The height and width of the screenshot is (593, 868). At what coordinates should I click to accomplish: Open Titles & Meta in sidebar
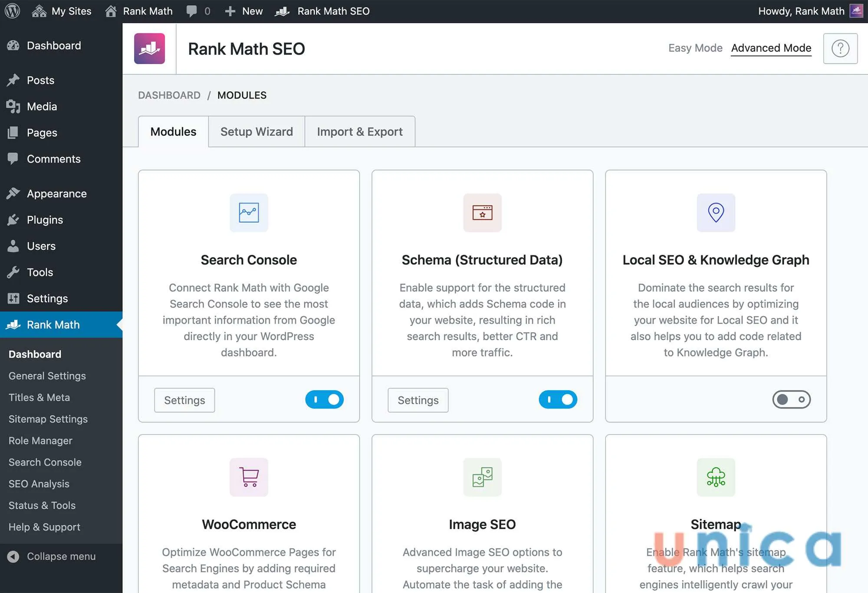click(x=39, y=397)
